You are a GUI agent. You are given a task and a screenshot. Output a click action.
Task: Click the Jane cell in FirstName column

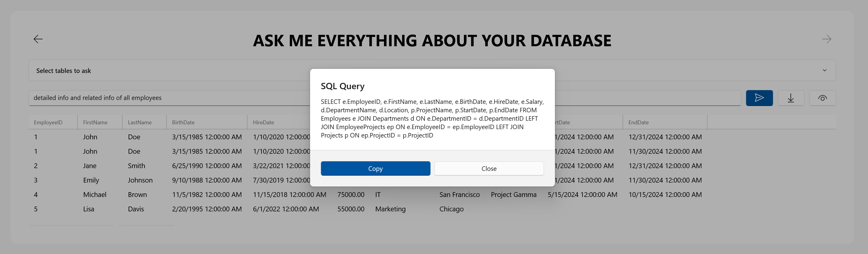[x=90, y=166]
